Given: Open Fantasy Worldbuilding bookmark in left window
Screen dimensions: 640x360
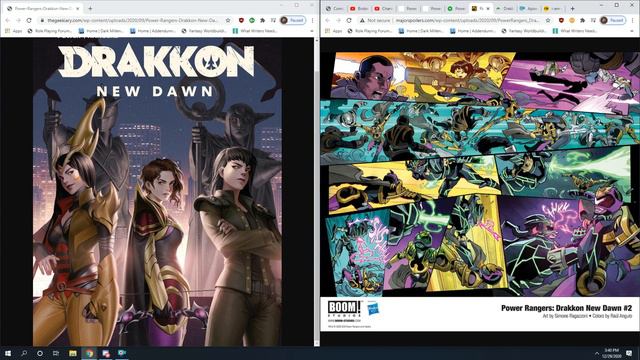Looking at the screenshot, I should point(204,31).
